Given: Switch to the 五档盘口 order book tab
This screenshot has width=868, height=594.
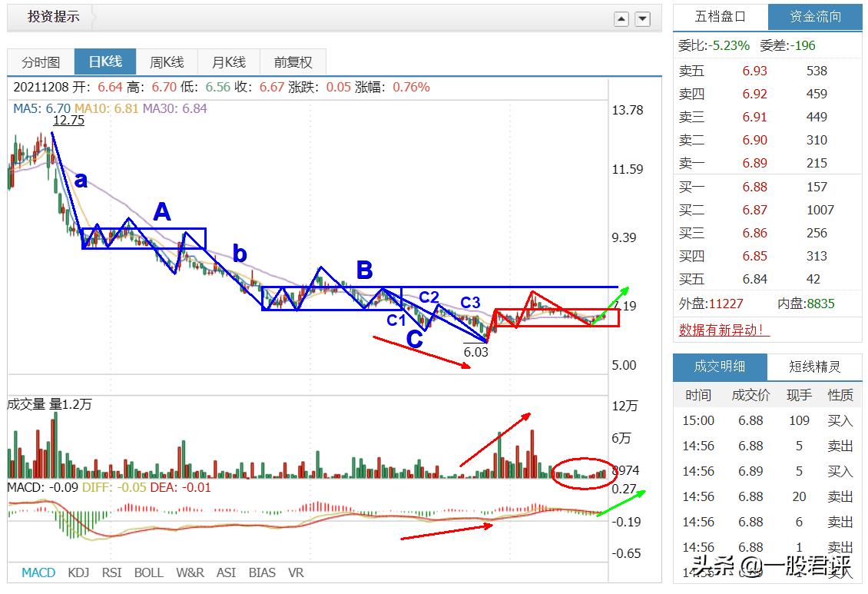Looking at the screenshot, I should [720, 16].
